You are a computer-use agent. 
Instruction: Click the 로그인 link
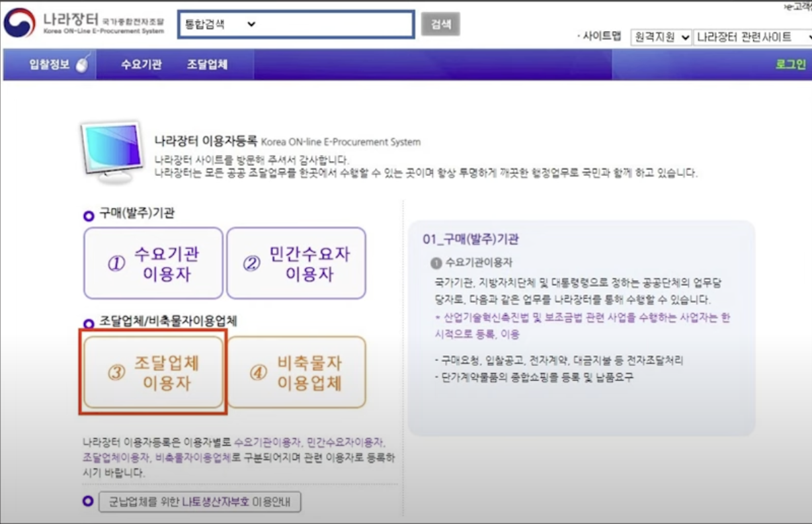click(790, 64)
